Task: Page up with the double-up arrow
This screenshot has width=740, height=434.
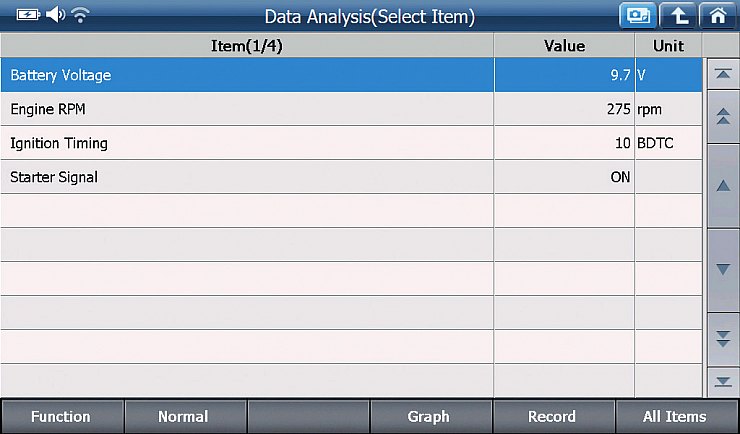Action: click(x=723, y=117)
